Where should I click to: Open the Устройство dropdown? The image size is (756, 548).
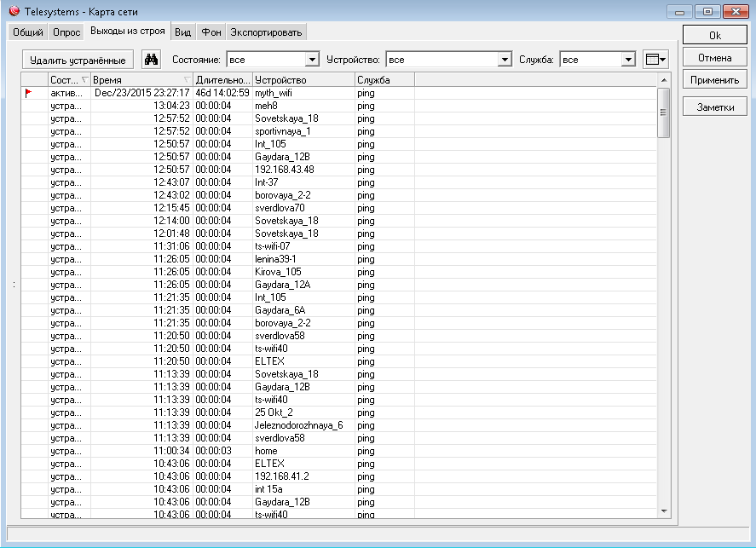point(505,60)
